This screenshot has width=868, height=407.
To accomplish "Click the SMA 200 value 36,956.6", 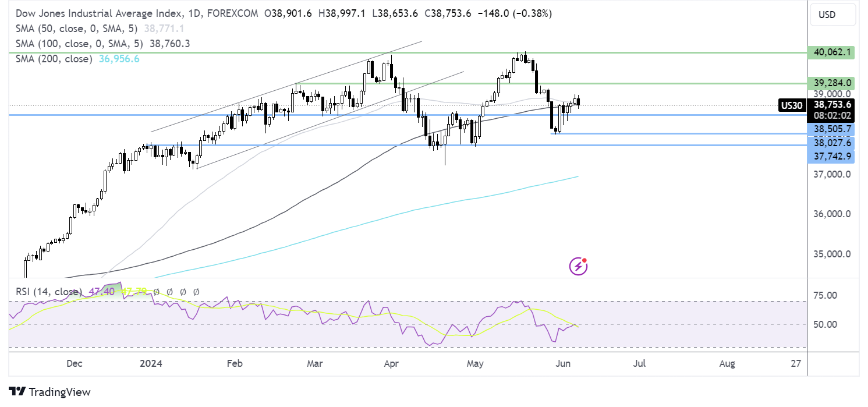I will [x=118, y=59].
